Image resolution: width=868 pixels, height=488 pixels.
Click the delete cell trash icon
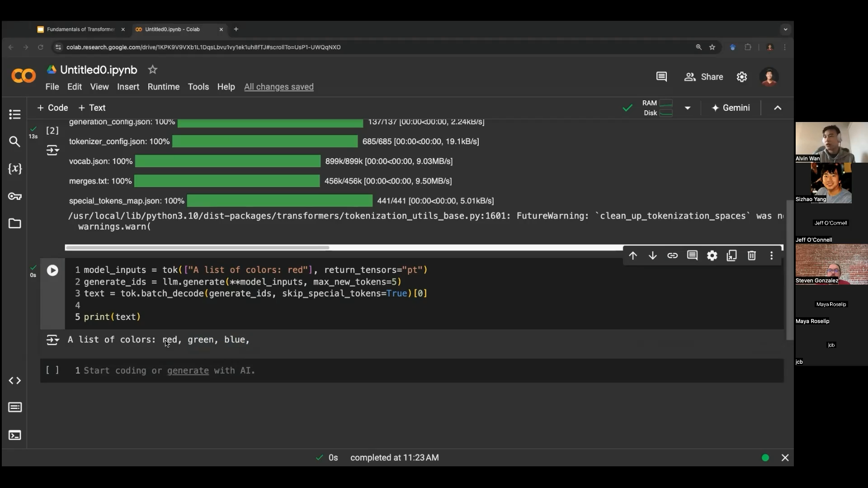(x=752, y=255)
